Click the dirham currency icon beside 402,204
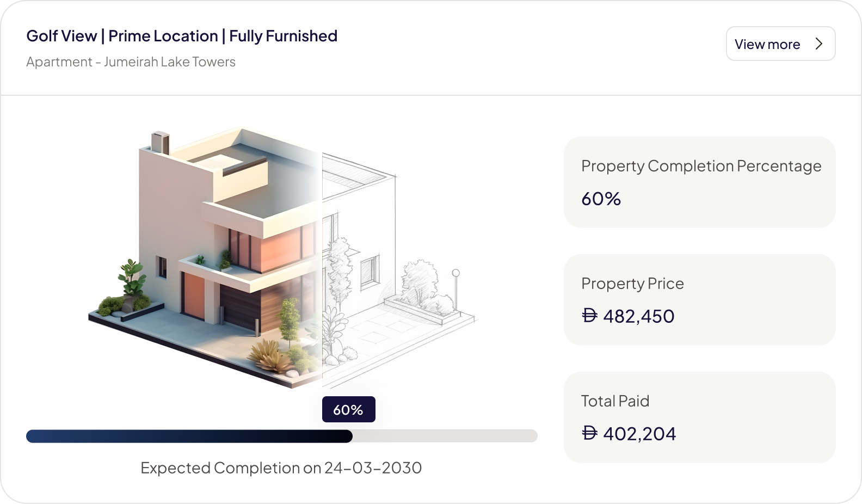The width and height of the screenshot is (862, 504). pos(589,433)
